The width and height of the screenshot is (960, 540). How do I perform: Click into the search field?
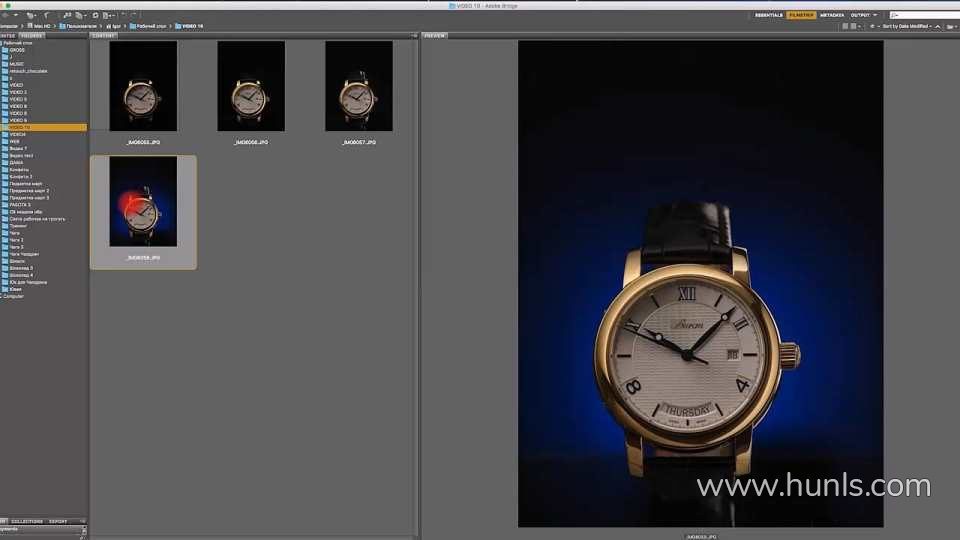pyautogui.click(x=926, y=15)
